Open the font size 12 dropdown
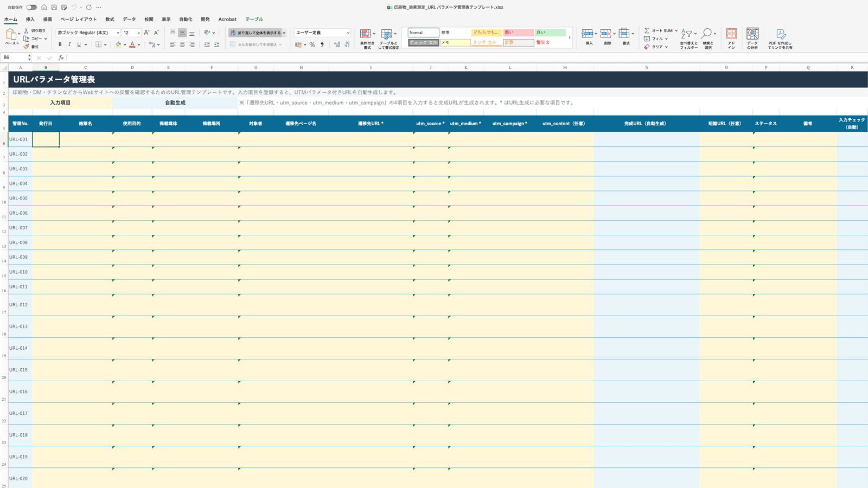This screenshot has width=868, height=488. click(138, 33)
